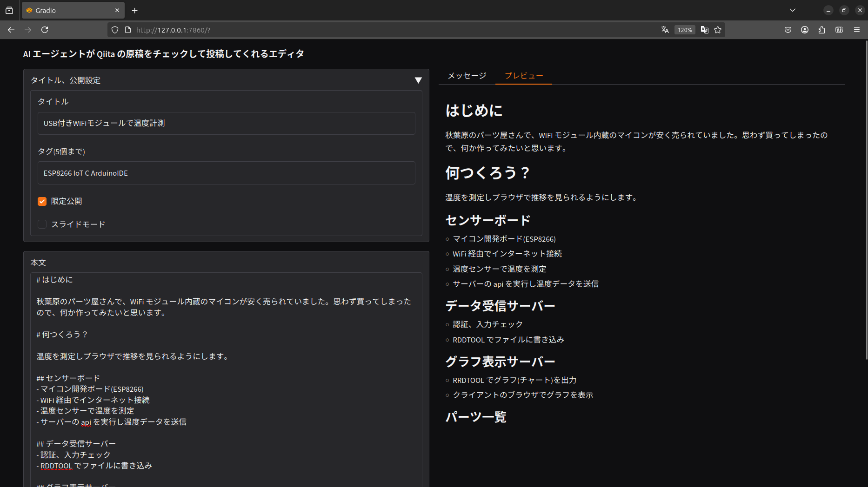Open the recent browsing list icon

coord(9,10)
